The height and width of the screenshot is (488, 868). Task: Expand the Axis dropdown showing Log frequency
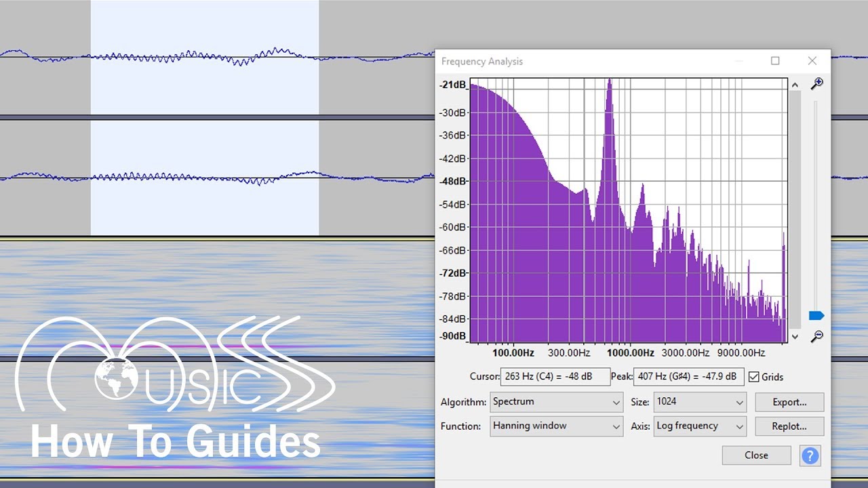click(700, 426)
